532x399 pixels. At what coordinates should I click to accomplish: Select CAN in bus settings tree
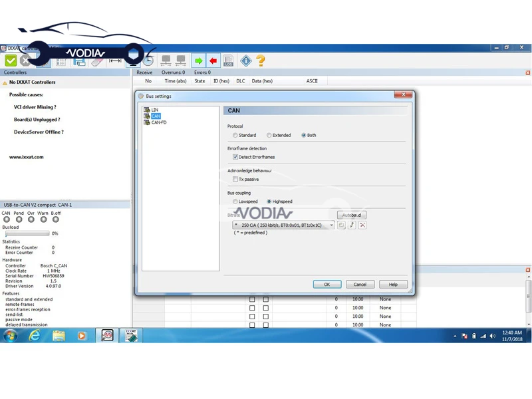pos(156,116)
